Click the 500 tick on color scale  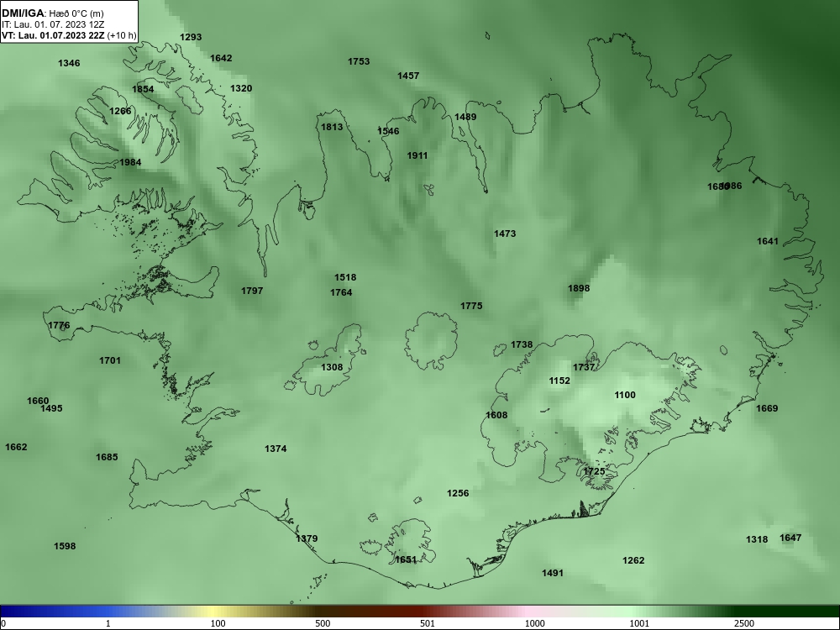(x=323, y=623)
